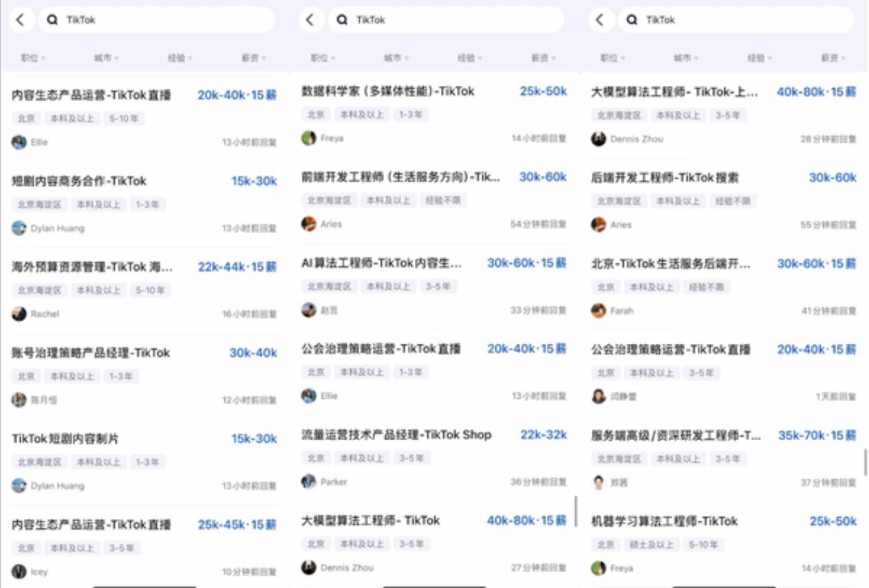Click salary 25k-45k·15薪
Screen dimensions: 869x588
[x=237, y=525]
